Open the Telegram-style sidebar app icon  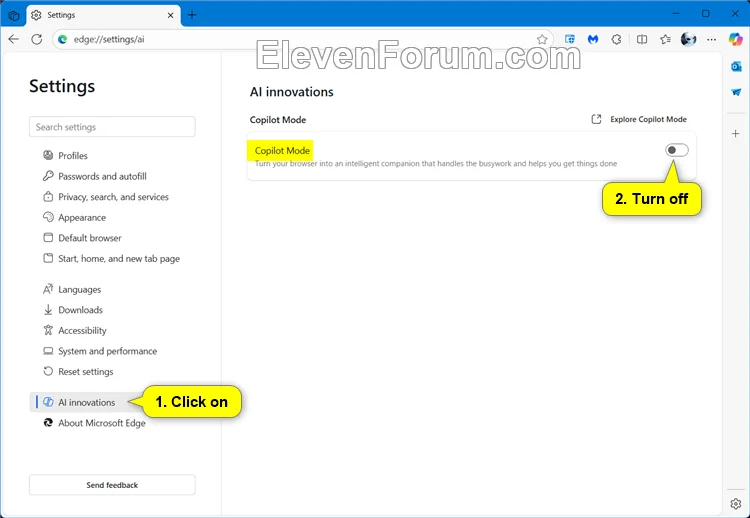pyautogui.click(x=736, y=92)
